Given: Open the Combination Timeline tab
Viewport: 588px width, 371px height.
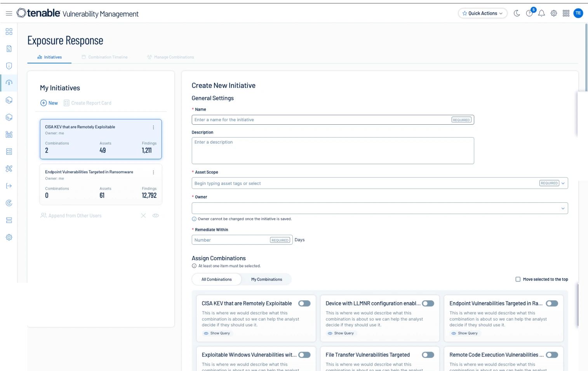Looking at the screenshot, I should click(x=107, y=57).
